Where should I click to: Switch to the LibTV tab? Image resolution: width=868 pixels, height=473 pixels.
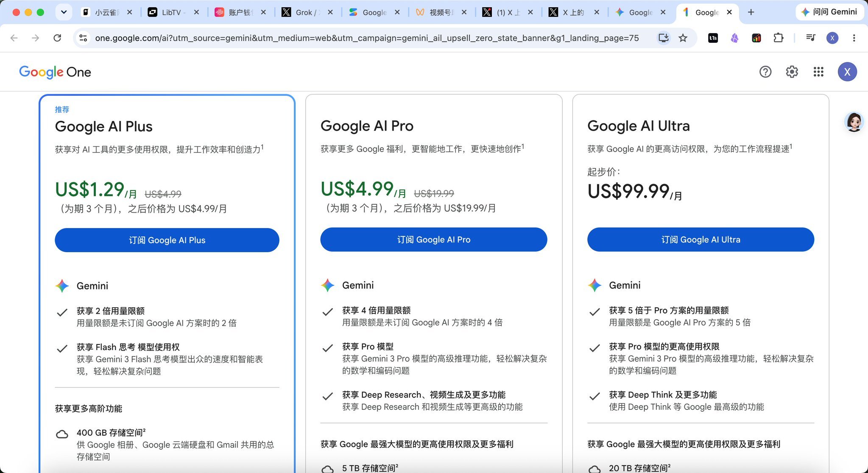coord(170,12)
